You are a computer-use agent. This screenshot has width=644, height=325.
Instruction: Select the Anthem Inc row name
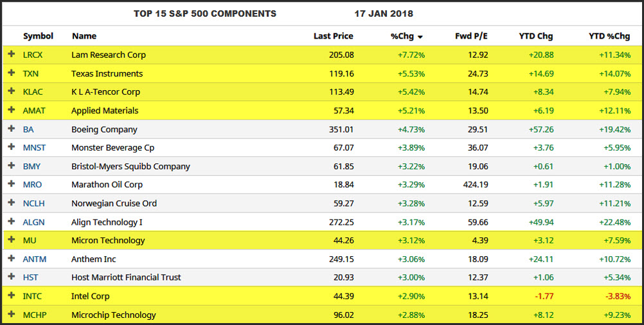pos(95,259)
